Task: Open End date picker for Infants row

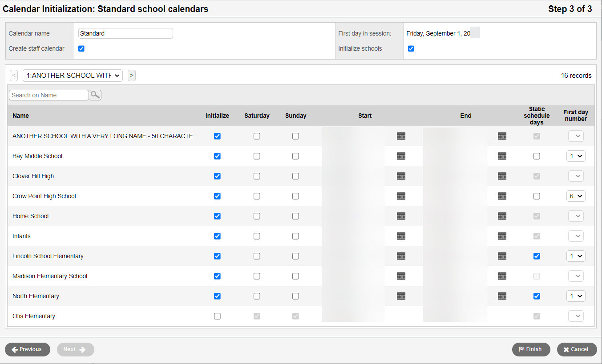Action: pos(502,236)
